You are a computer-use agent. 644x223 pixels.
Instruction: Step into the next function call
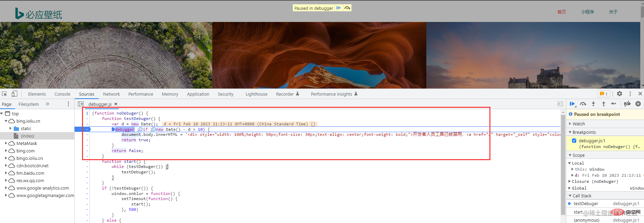click(x=593, y=104)
